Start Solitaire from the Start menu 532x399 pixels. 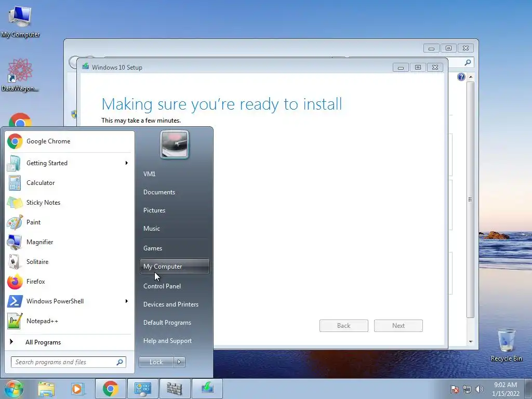click(x=70, y=262)
